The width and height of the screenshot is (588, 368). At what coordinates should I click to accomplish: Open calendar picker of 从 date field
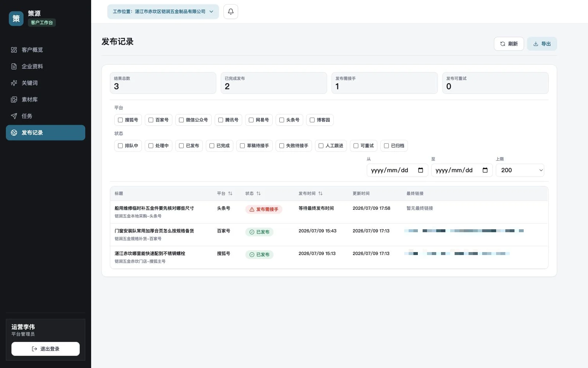click(421, 170)
